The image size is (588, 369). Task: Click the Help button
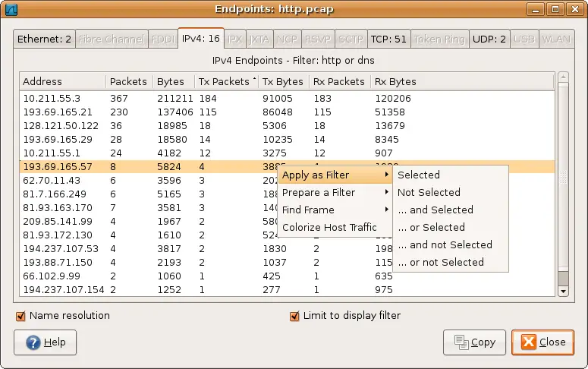46,342
